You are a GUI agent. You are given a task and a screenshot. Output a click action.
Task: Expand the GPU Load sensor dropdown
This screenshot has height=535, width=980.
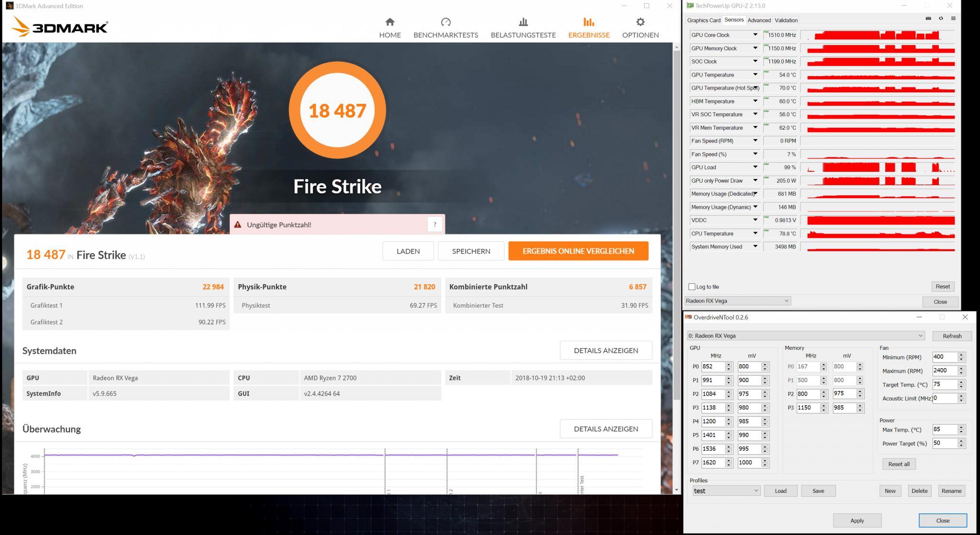tap(755, 167)
